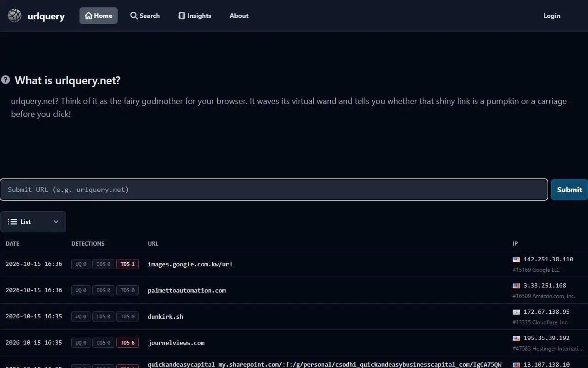This screenshot has width=588, height=368.
Task: Click IP address 195.35.39.192
Action: 547,338
